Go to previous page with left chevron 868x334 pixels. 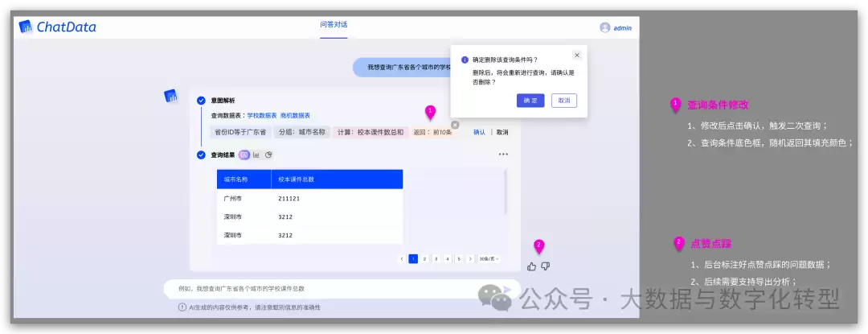(402, 258)
